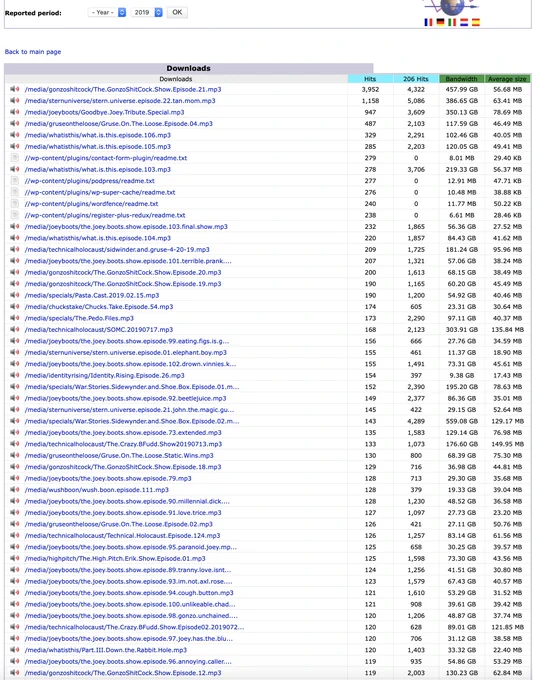Click audio icon for joey boots episode 103 final show
The height and width of the screenshot is (680, 533).
[x=15, y=226]
